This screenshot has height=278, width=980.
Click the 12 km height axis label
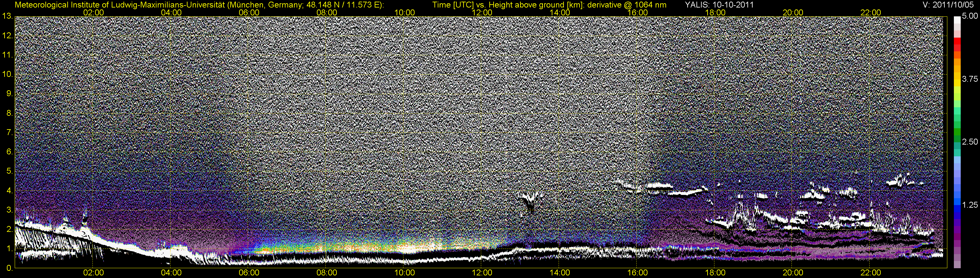[7, 36]
